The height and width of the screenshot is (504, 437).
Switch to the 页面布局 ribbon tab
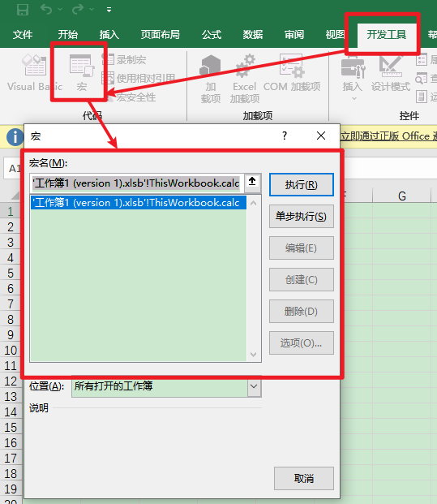161,34
